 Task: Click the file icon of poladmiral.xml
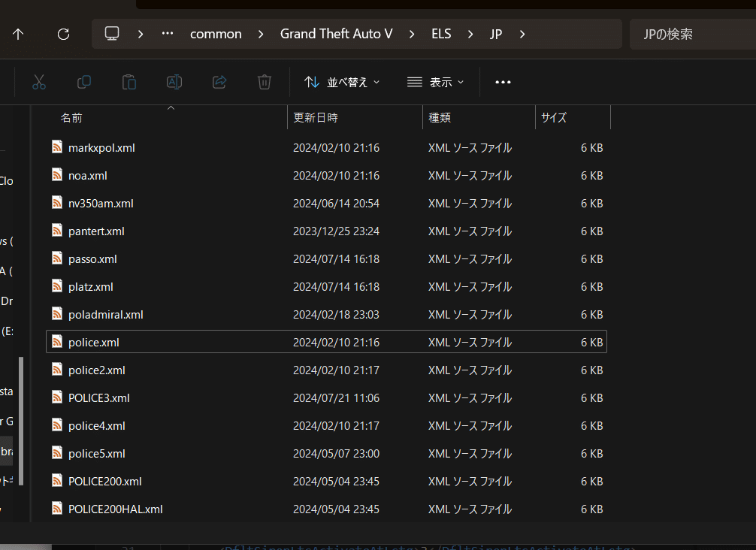[57, 314]
